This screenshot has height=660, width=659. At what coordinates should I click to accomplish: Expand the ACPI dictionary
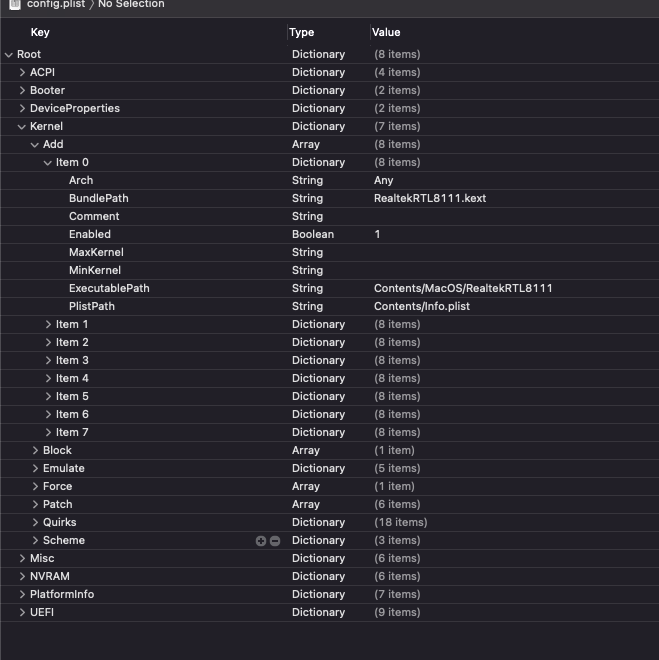click(x=22, y=72)
